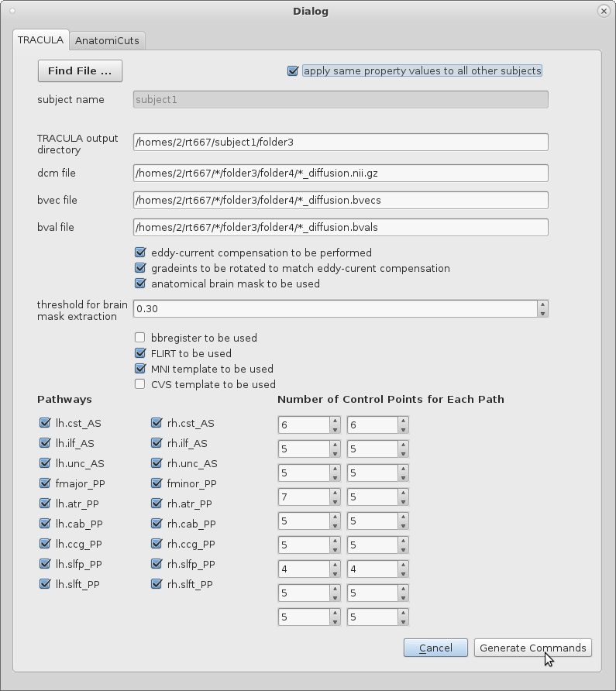The height and width of the screenshot is (691, 616).
Task: Click the bvec file path field
Action: pyautogui.click(x=340, y=200)
